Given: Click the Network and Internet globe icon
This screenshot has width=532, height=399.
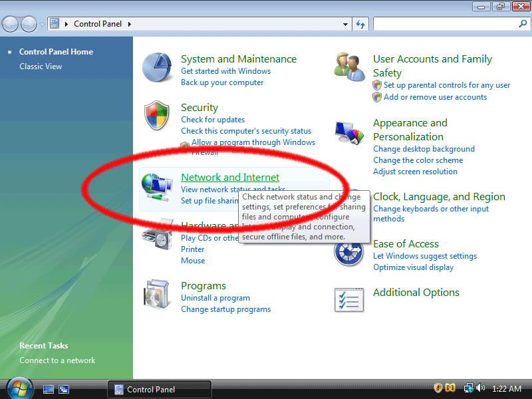Looking at the screenshot, I should (157, 187).
